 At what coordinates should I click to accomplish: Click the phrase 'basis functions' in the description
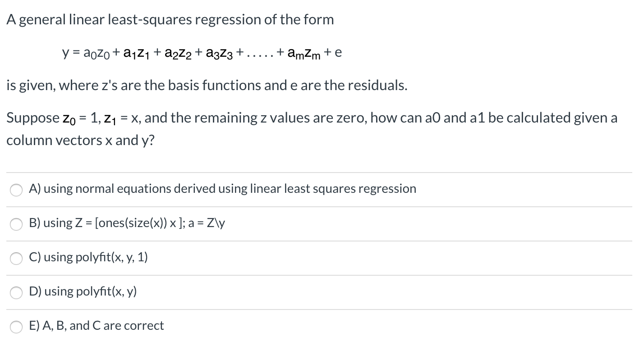[214, 86]
